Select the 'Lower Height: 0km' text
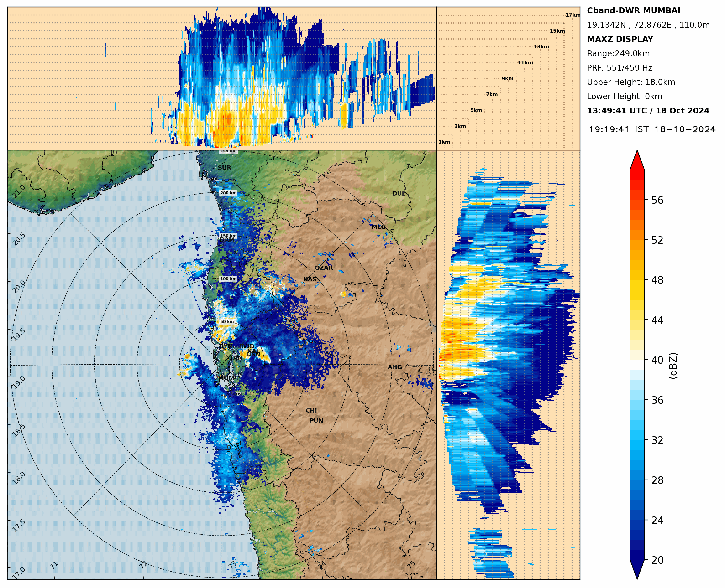725x588 pixels. tap(624, 96)
